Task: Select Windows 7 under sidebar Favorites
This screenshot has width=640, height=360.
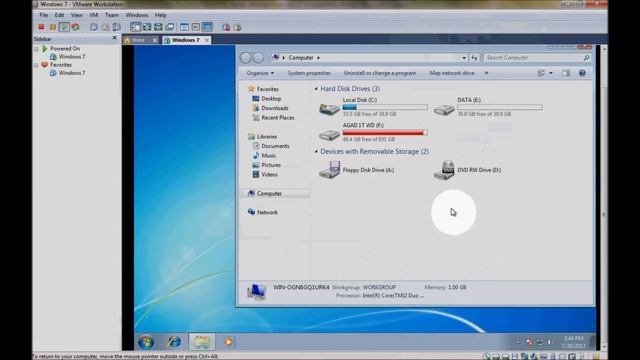Action: click(x=72, y=73)
